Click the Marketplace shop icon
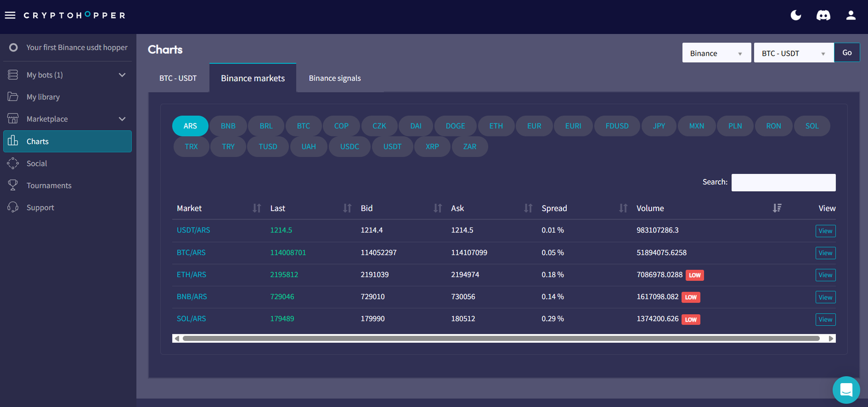The height and width of the screenshot is (407, 868). pyautogui.click(x=13, y=119)
